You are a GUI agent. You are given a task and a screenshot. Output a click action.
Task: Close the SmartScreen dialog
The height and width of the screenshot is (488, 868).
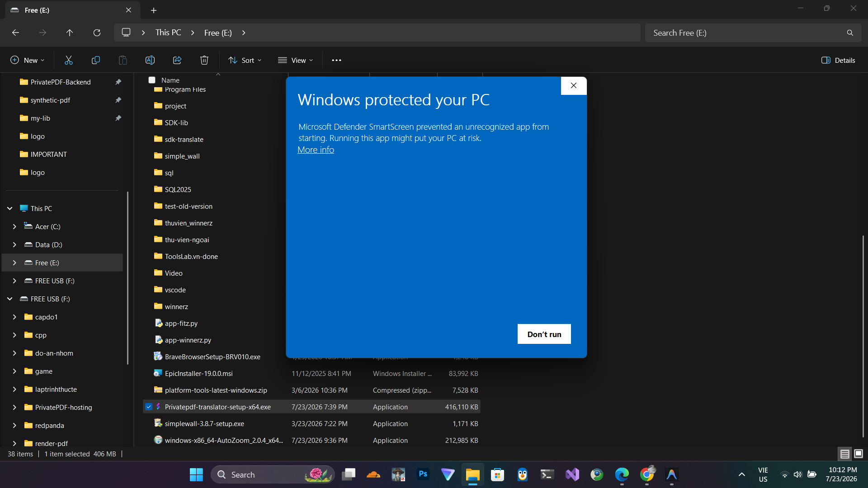(574, 85)
